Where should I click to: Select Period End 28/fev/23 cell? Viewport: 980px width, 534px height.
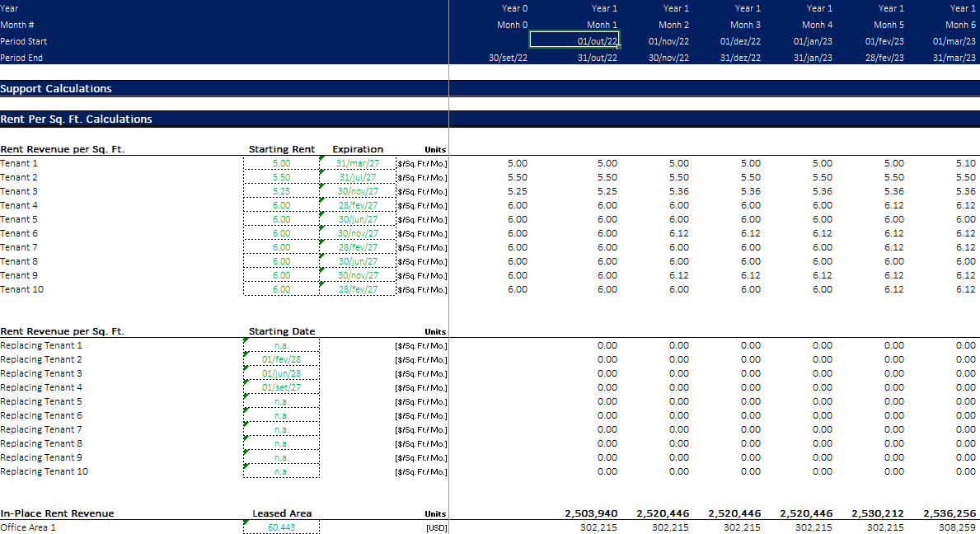[884, 58]
